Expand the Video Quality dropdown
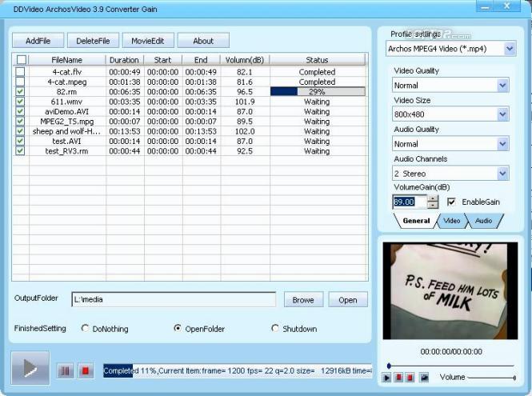 (x=503, y=85)
